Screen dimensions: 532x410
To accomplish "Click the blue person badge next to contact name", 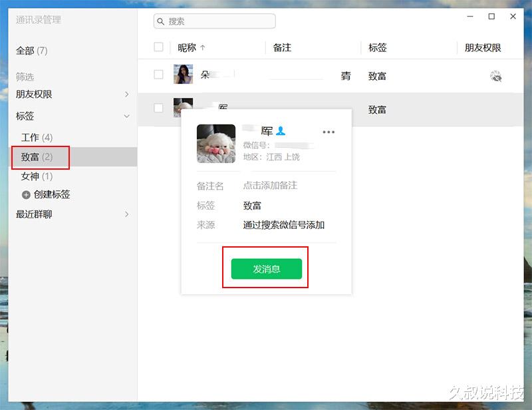I will click(280, 131).
